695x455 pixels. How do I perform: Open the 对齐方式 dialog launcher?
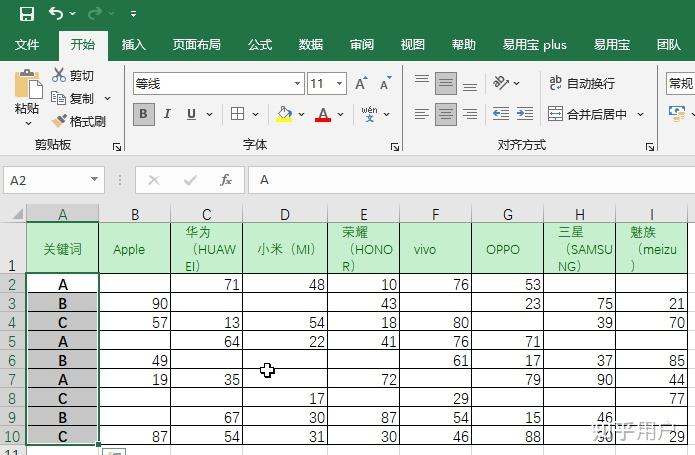tap(650, 147)
